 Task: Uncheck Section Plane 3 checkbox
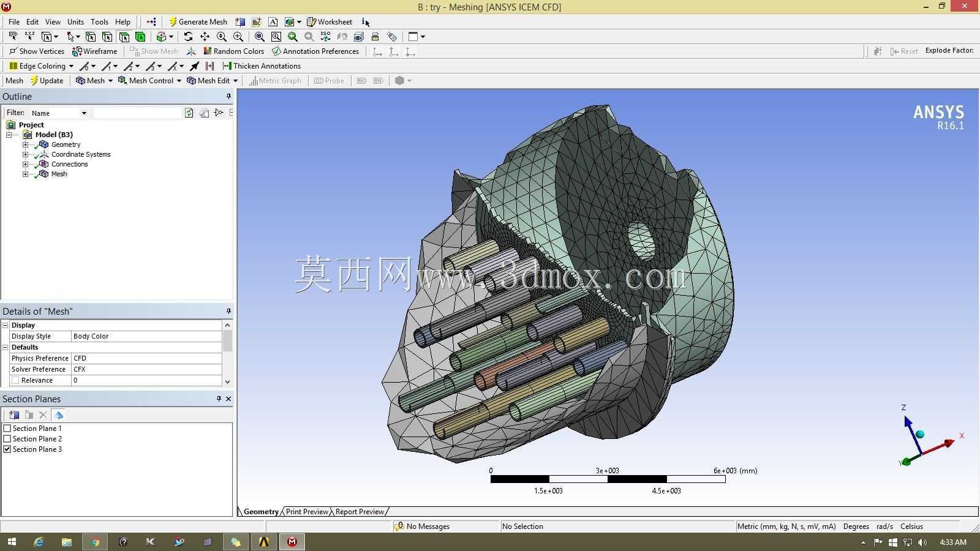(7, 449)
